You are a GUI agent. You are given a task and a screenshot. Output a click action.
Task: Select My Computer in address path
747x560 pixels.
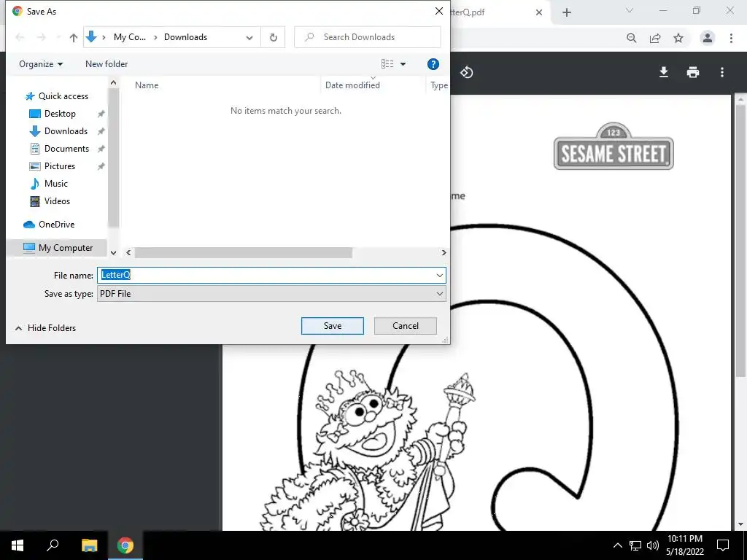tap(130, 37)
